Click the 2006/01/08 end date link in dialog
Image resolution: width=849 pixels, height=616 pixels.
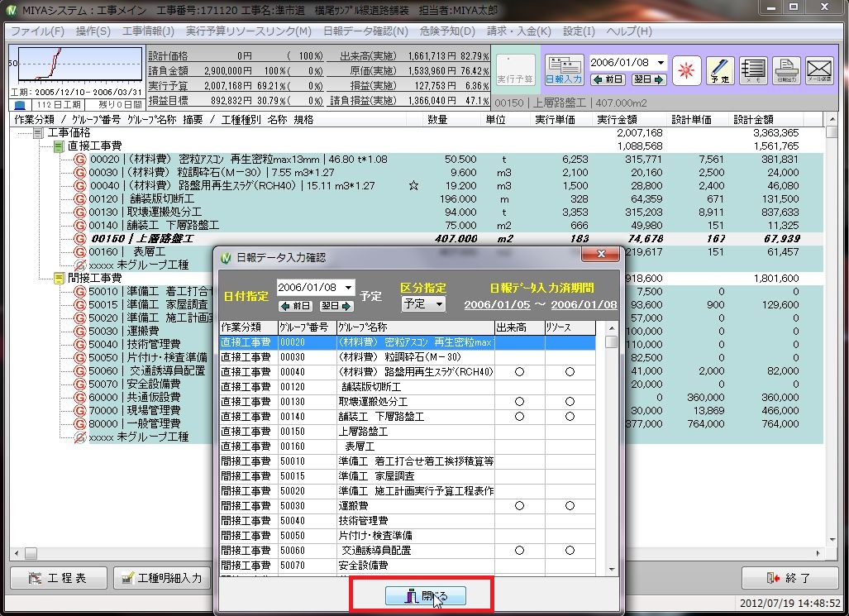584,304
